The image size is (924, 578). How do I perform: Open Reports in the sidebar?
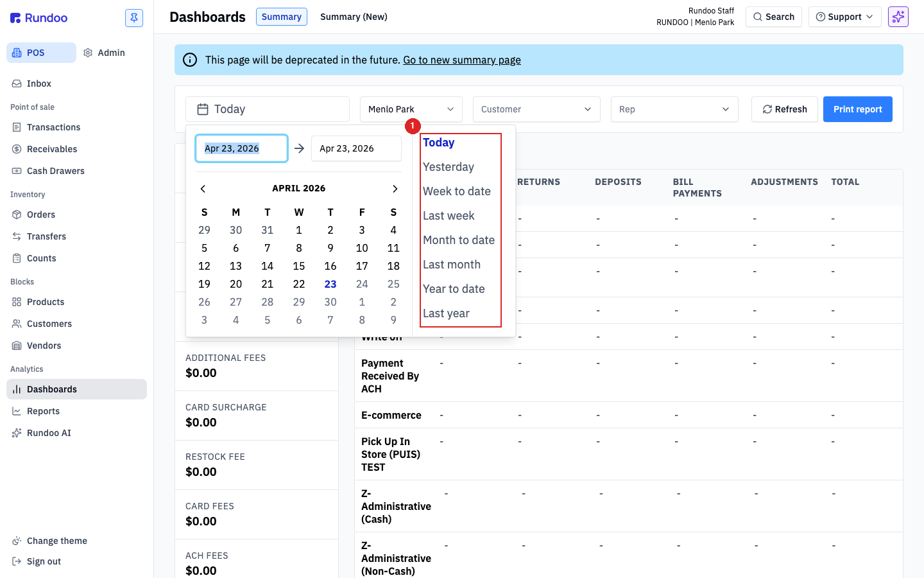coord(77,411)
